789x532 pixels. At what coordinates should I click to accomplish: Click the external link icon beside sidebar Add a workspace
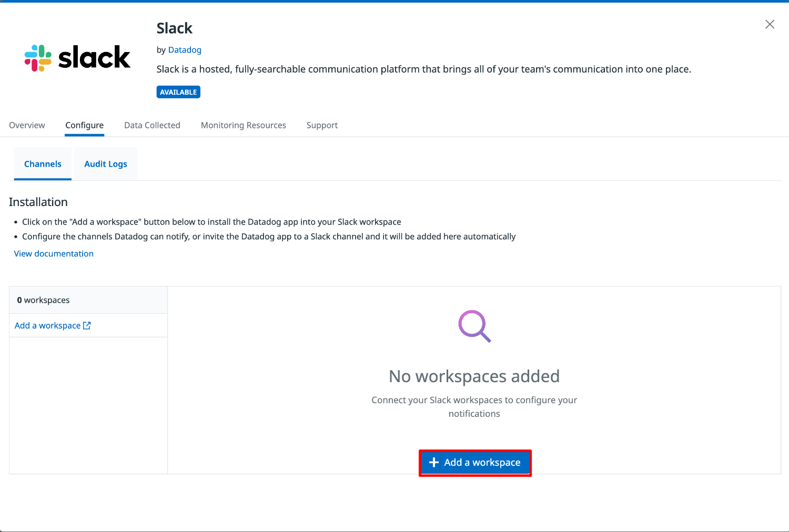point(87,326)
